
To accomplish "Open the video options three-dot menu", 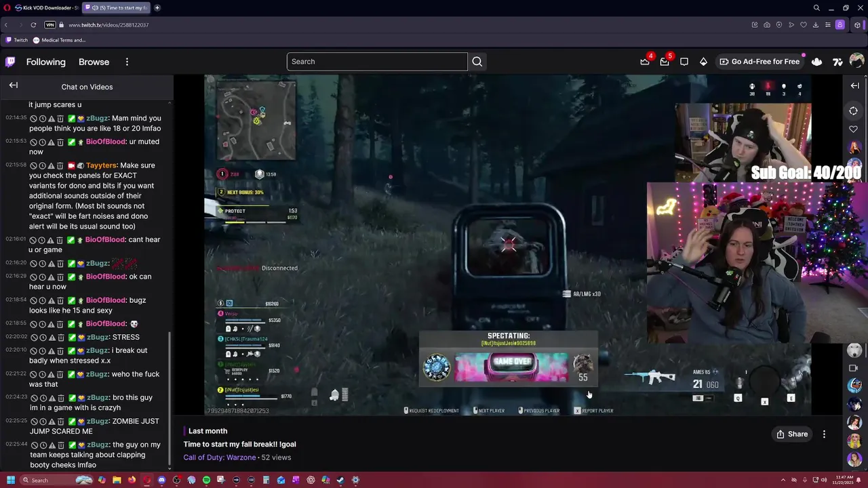I will (x=824, y=434).
